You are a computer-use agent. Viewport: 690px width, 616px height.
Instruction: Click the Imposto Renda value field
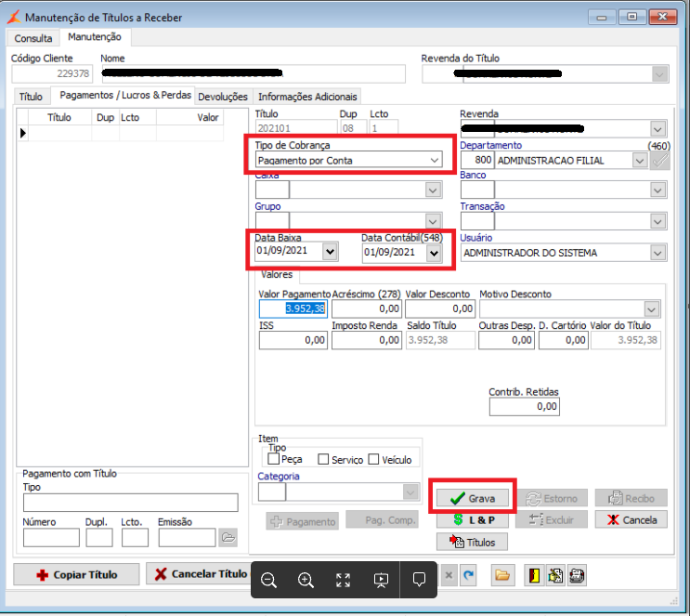367,340
